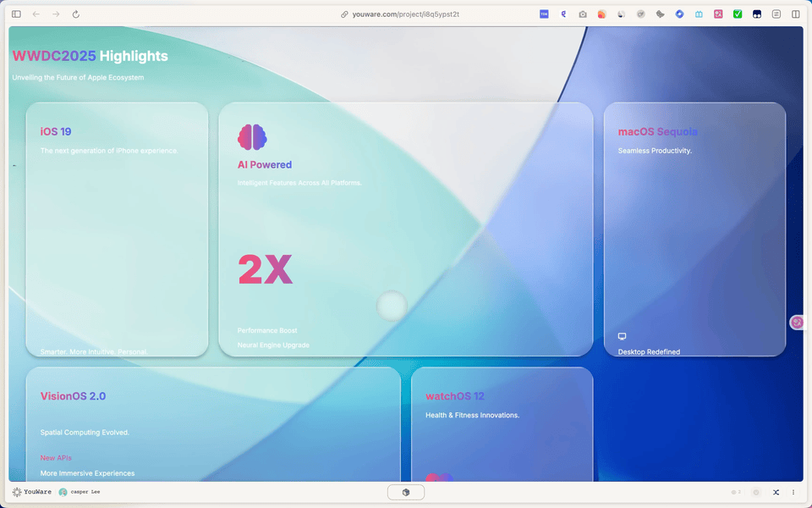
Task: Open the watchOS 12 card title
Action: pyautogui.click(x=455, y=396)
